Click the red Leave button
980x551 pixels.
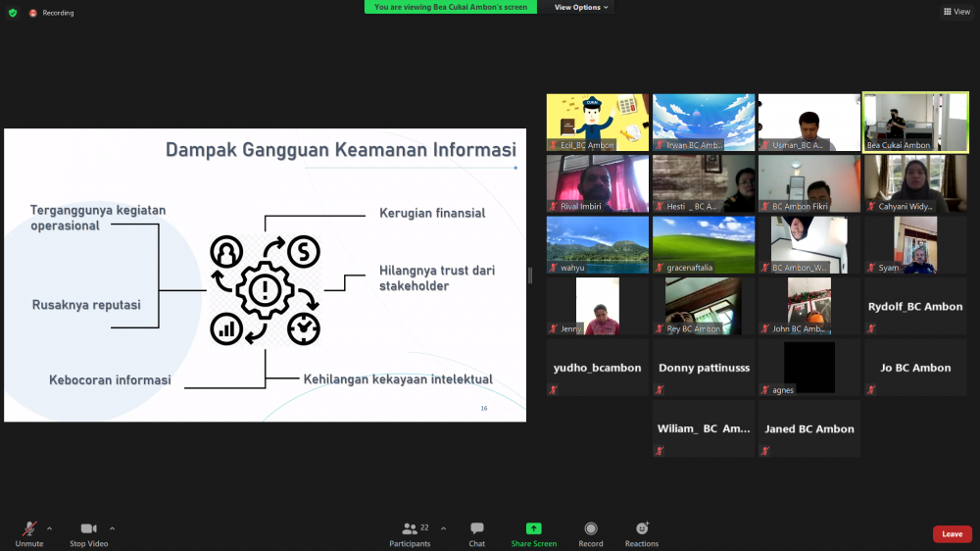point(952,534)
